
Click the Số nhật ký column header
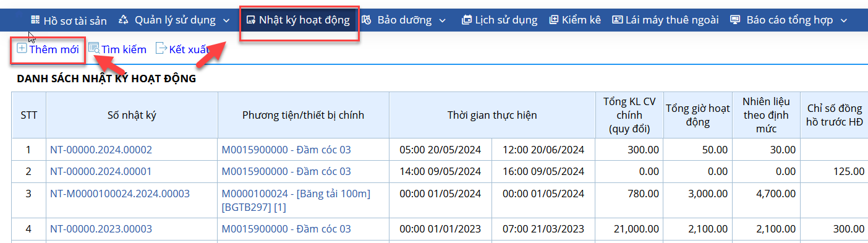click(x=132, y=115)
